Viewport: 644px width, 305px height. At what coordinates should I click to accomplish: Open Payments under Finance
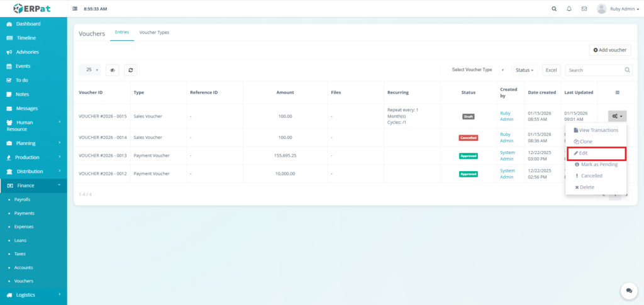point(25,213)
